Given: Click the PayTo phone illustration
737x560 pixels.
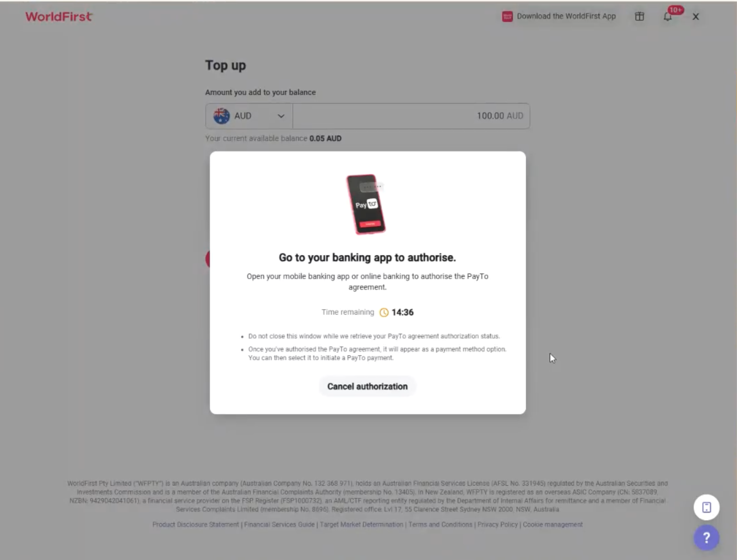Looking at the screenshot, I should click(x=367, y=204).
